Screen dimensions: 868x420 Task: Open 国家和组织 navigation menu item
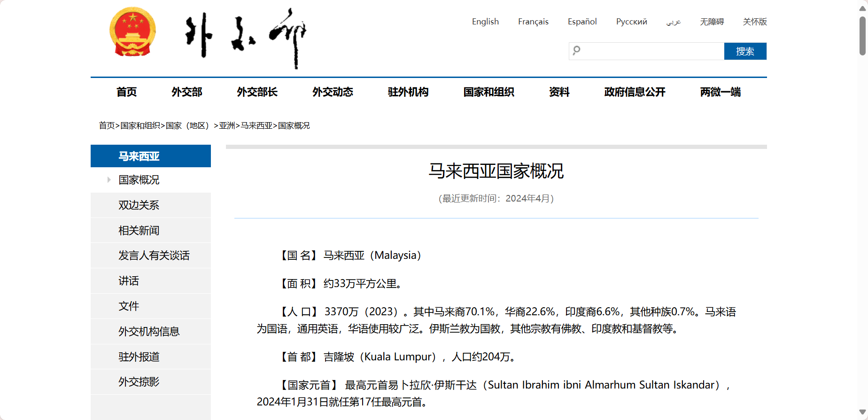pyautogui.click(x=488, y=92)
